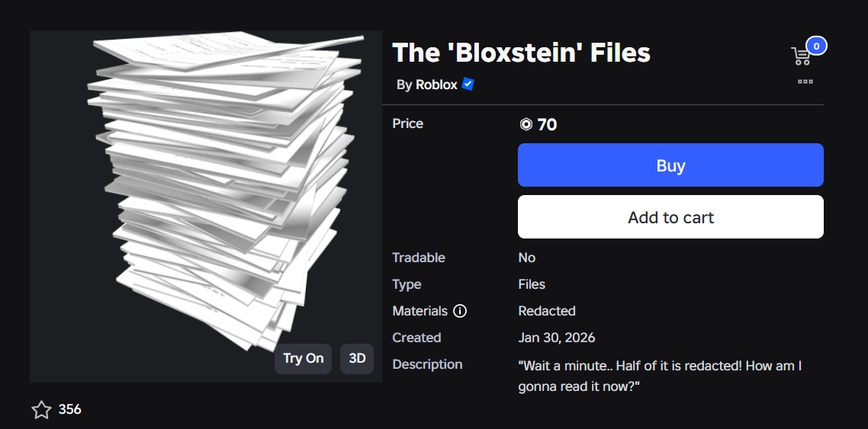Screen dimensions: 868x429
Task: Click the Robux currency icon
Action: coord(526,124)
